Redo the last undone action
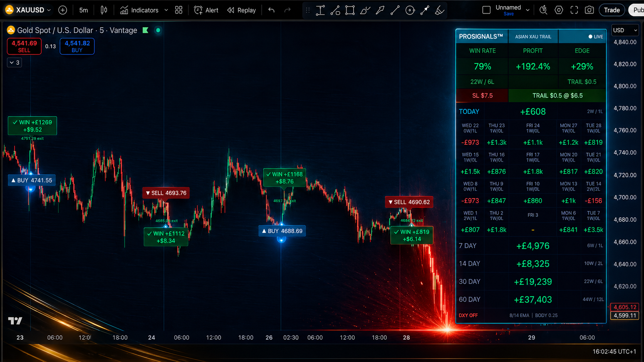This screenshot has width=644, height=362. [287, 10]
